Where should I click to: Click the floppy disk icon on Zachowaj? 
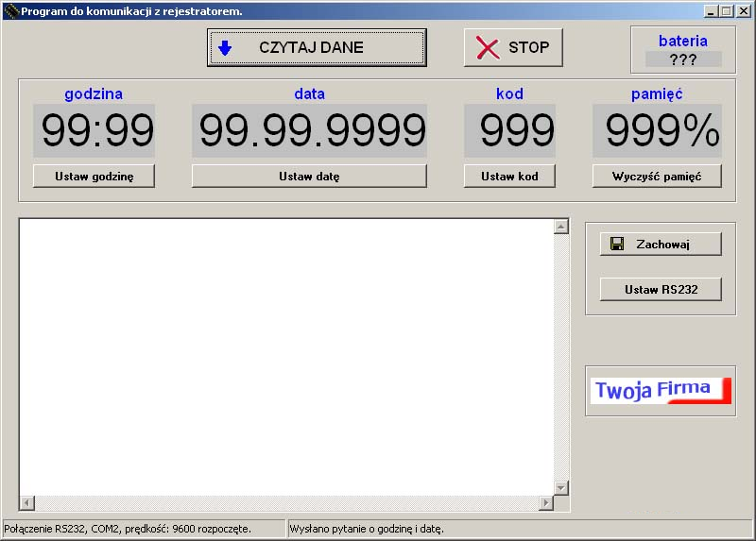[x=617, y=244]
